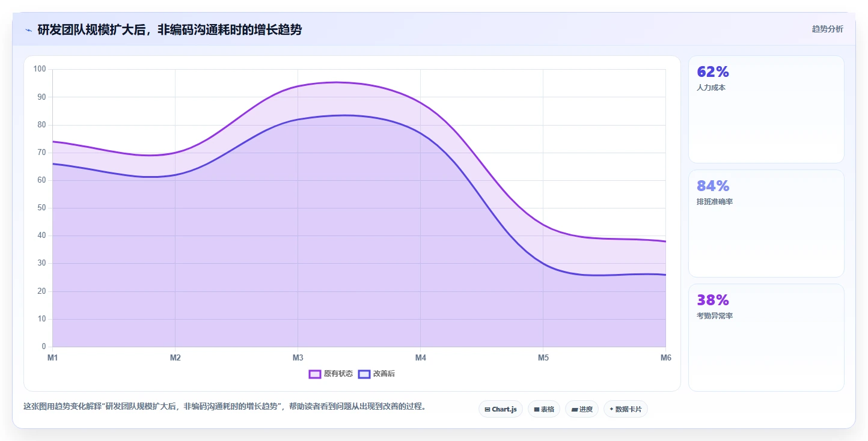Viewport: 868px width, 441px height.
Task: Click the 84% 排班准确率 stat card
Action: pos(766,224)
